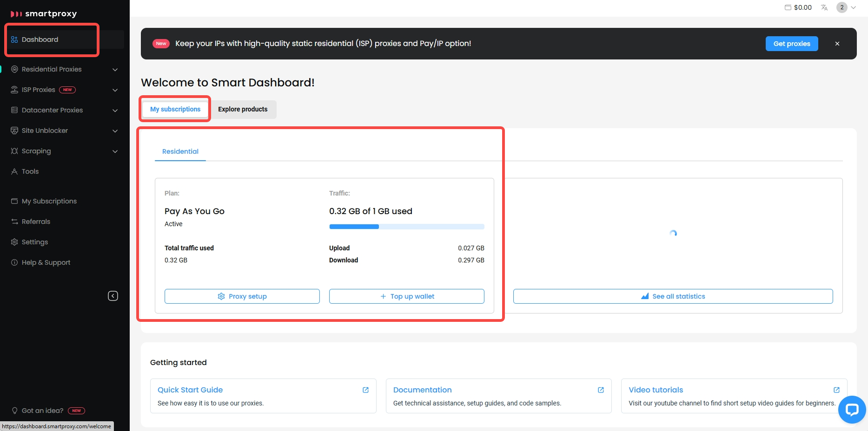Open the Documentation link
This screenshot has height=431, width=868.
click(x=423, y=390)
